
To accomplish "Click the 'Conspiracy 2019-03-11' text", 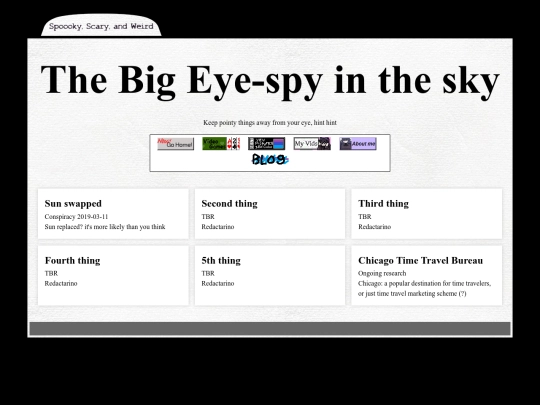I will click(x=76, y=217).
